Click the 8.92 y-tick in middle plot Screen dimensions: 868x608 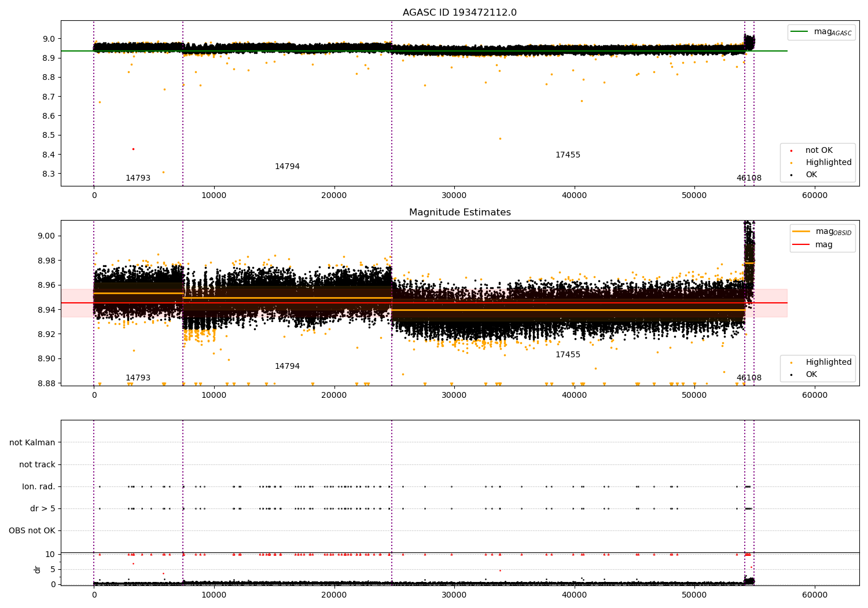tap(46, 335)
